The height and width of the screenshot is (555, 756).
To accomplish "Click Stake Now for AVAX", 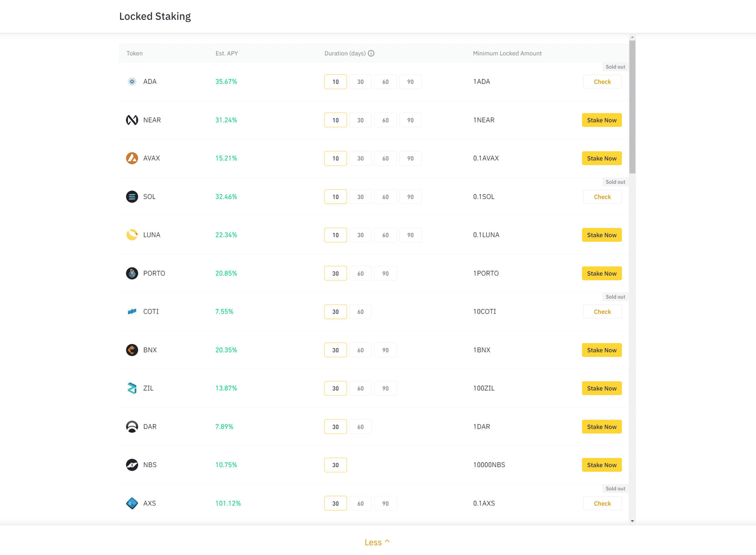I will point(602,158).
